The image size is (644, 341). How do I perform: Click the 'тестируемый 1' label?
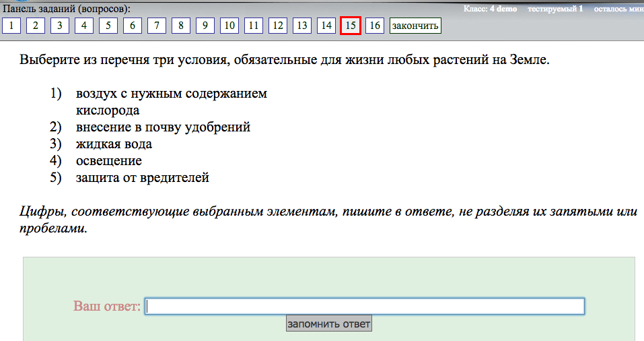tap(555, 9)
